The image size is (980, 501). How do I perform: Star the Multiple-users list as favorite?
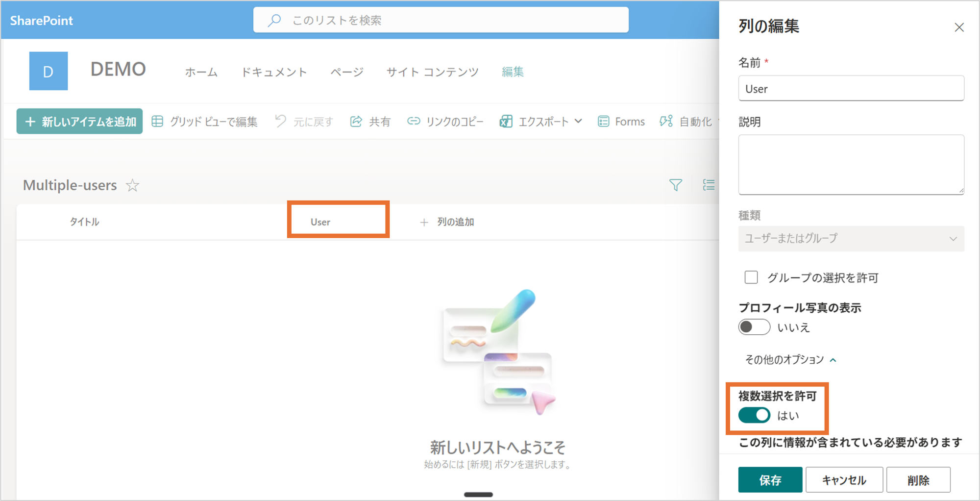pyautogui.click(x=132, y=185)
